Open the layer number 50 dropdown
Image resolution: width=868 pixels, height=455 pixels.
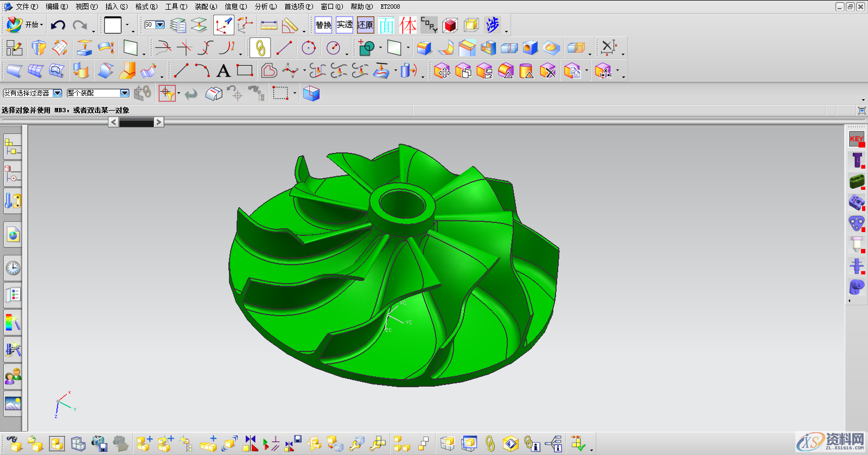coord(160,25)
